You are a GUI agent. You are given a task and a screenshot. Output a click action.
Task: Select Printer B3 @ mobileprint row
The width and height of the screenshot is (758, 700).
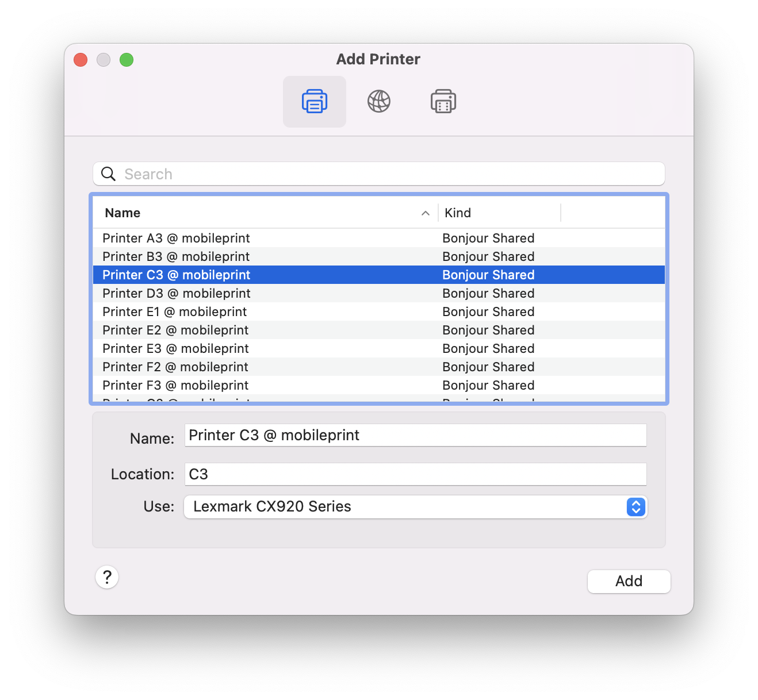click(379, 256)
